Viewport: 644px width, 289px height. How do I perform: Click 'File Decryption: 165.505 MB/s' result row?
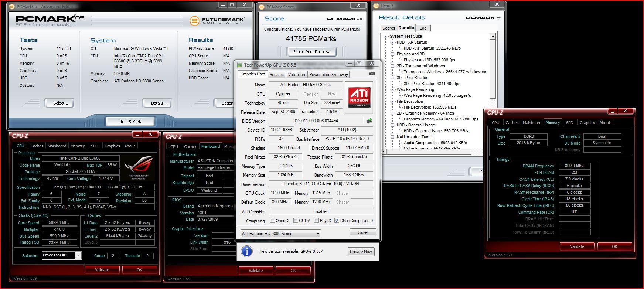[x=430, y=107]
